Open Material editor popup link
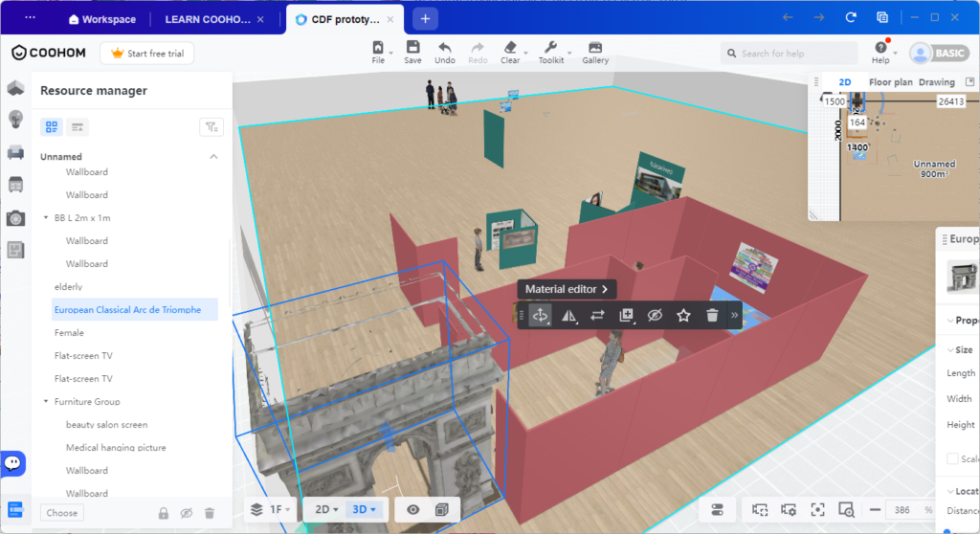Viewport: 980px width, 534px height. (x=567, y=289)
